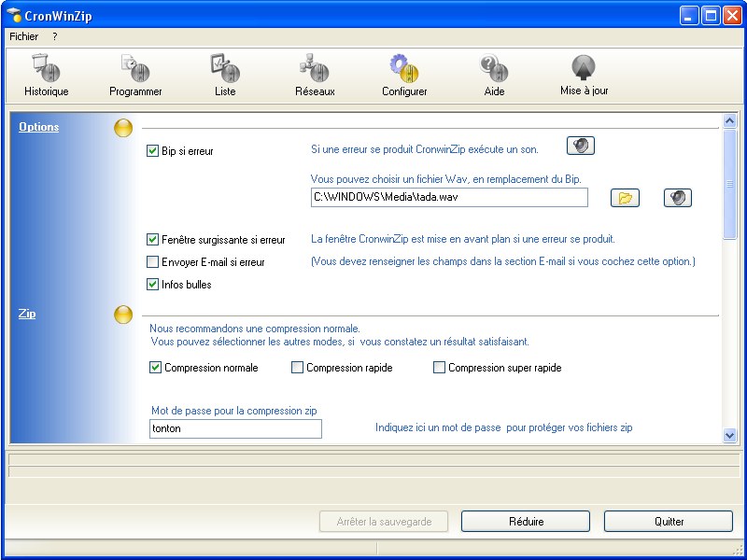Click the zip password field
Image resolution: width=747 pixels, height=560 pixels.
coord(236,428)
